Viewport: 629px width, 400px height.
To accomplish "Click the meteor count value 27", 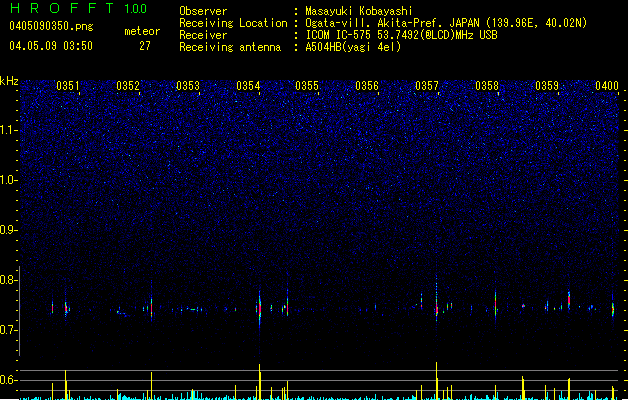I will pos(145,46).
